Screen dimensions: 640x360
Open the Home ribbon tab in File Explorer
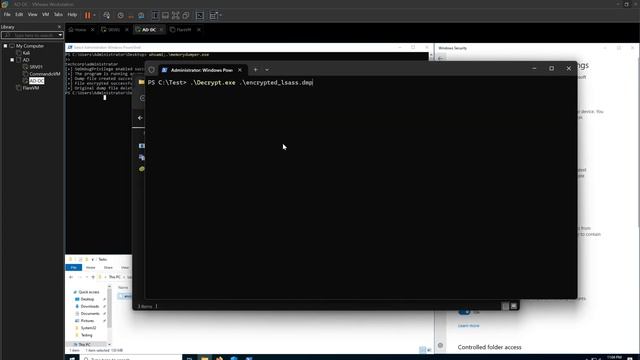(91, 267)
